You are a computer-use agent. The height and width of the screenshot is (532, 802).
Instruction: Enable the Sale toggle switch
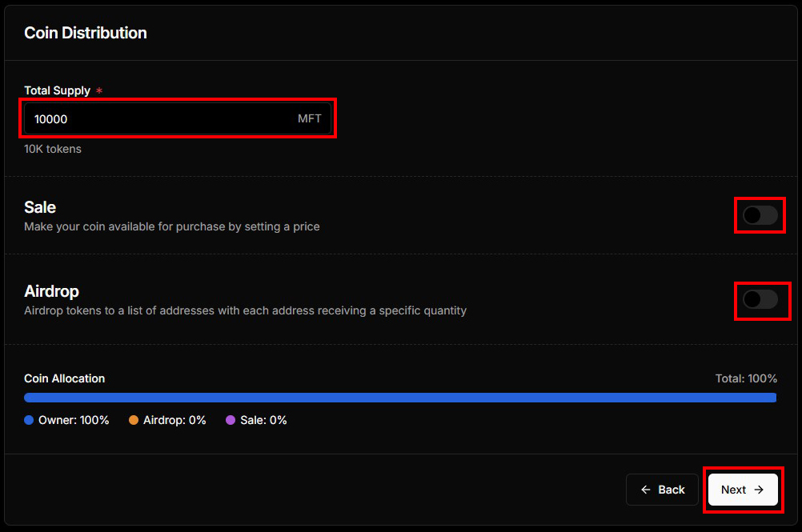pos(760,215)
